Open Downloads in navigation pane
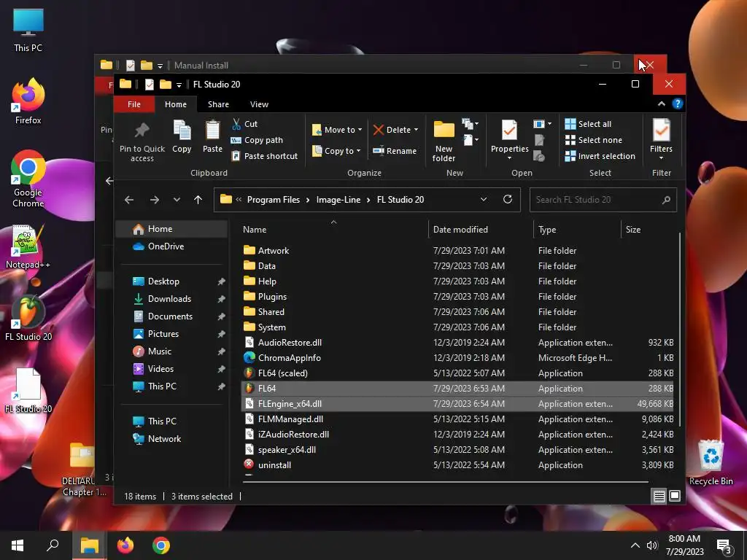Viewport: 747px width, 560px height. tap(171, 298)
